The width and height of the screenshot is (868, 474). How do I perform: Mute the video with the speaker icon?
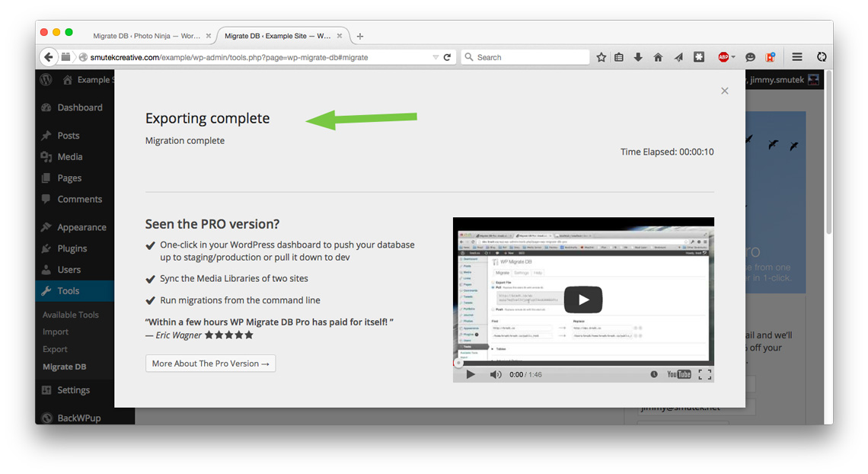point(496,374)
